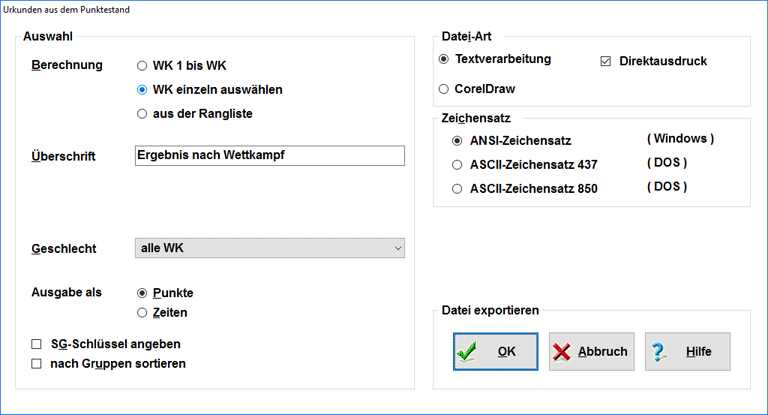Select Textverarbeitung file type
768x415 pixels.
coord(445,60)
